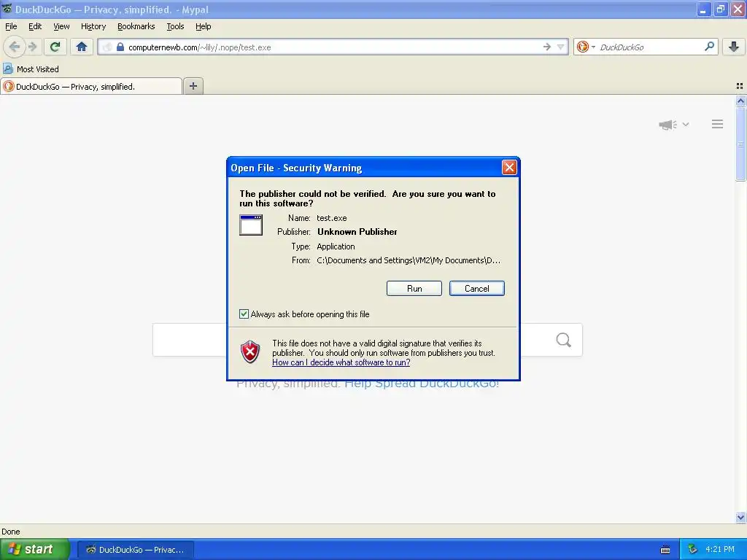
Task: Go back using the browser back arrow
Action: 15,47
